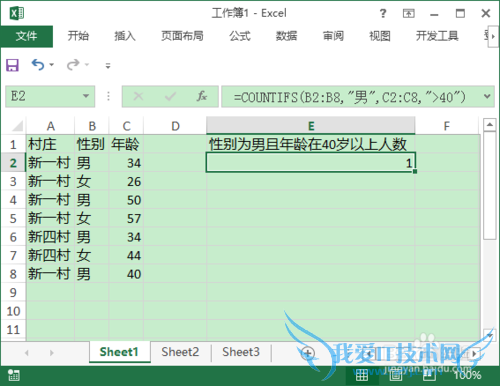Select row 2 header
500x386 pixels.
[13, 163]
